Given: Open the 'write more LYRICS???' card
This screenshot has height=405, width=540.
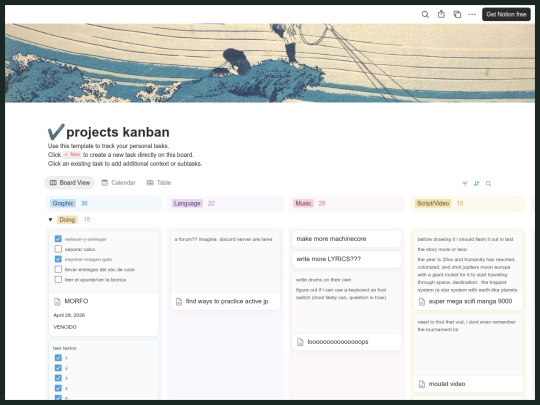Looking at the screenshot, I should 346,259.
